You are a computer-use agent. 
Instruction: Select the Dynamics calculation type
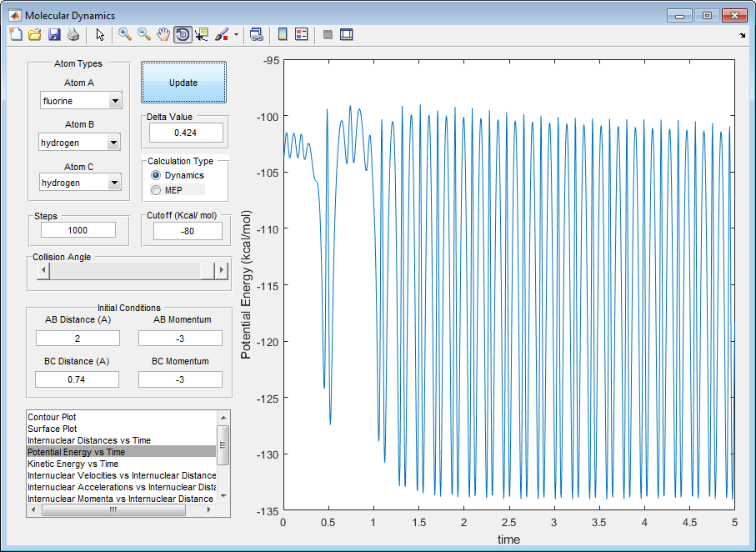tap(156, 176)
